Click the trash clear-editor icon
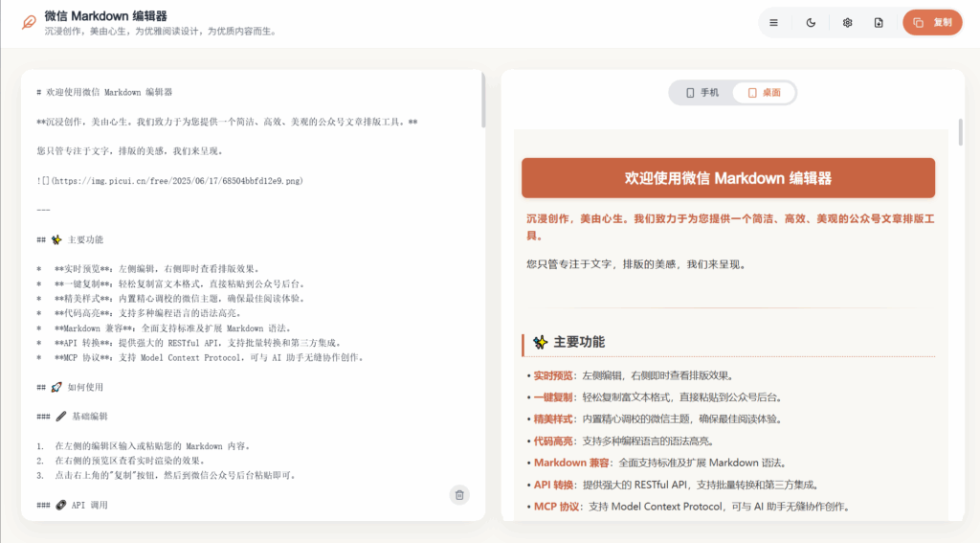 point(459,495)
